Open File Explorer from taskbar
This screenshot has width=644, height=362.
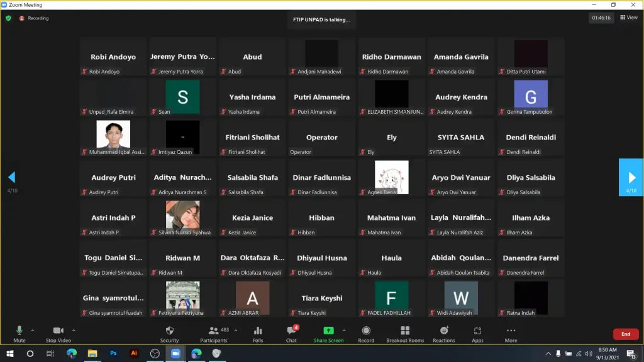tap(92, 353)
